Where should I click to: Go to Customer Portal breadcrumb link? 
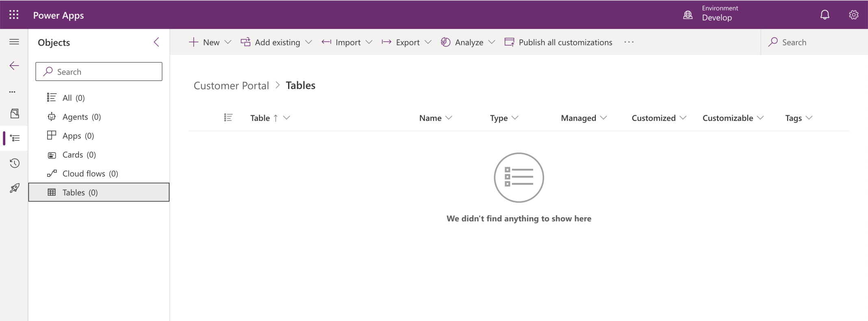pyautogui.click(x=231, y=85)
